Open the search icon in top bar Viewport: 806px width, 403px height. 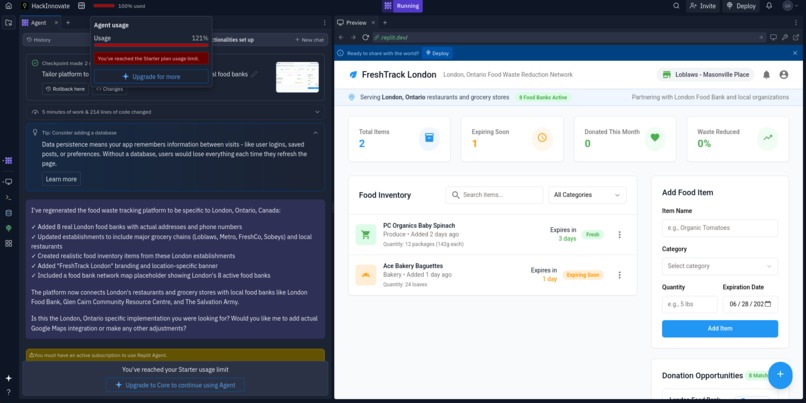[x=676, y=6]
